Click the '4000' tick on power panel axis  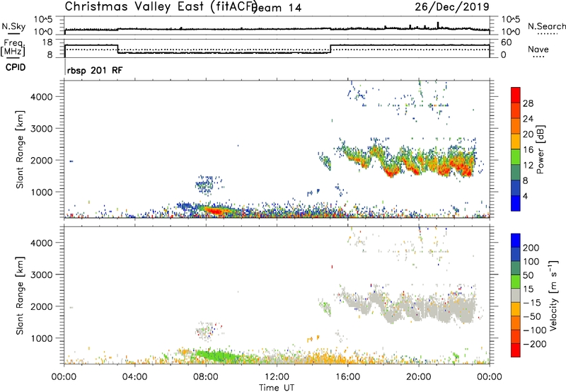click(x=42, y=97)
